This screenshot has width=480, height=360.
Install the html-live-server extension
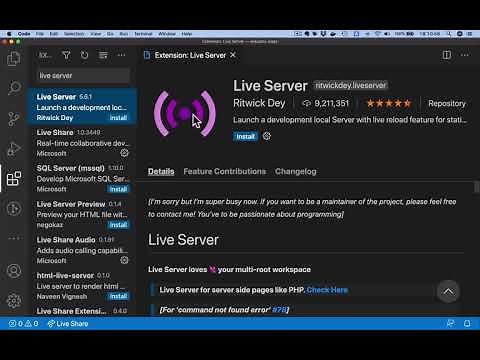(118, 296)
